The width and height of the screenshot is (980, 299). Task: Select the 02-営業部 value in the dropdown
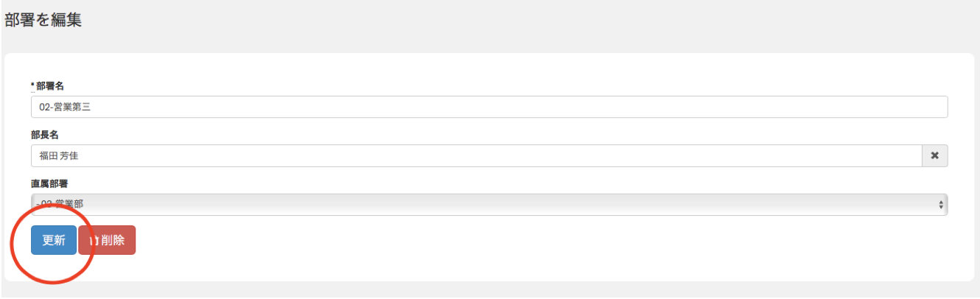click(x=62, y=205)
